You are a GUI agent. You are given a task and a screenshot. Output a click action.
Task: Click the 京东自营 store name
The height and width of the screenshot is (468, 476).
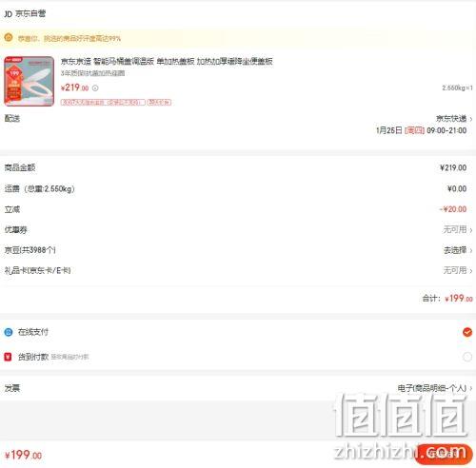tap(30, 13)
